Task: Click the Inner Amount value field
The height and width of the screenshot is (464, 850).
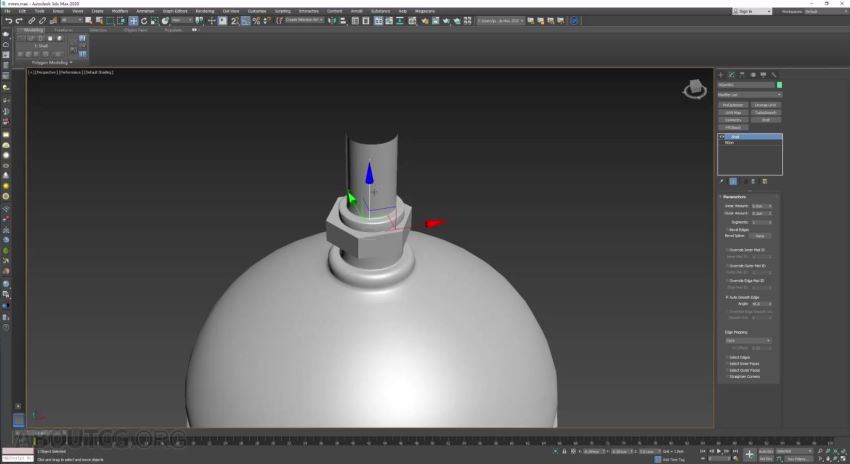Action: (x=759, y=206)
